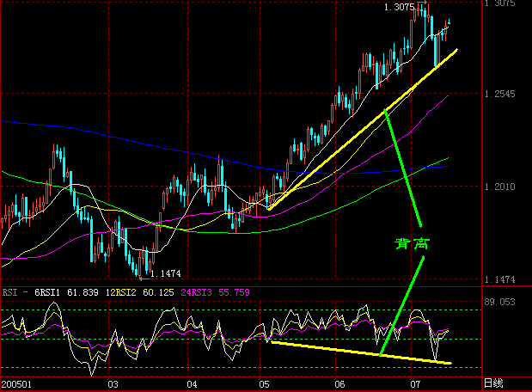
Task: Select the 200501 date axis label
Action: click(16, 384)
